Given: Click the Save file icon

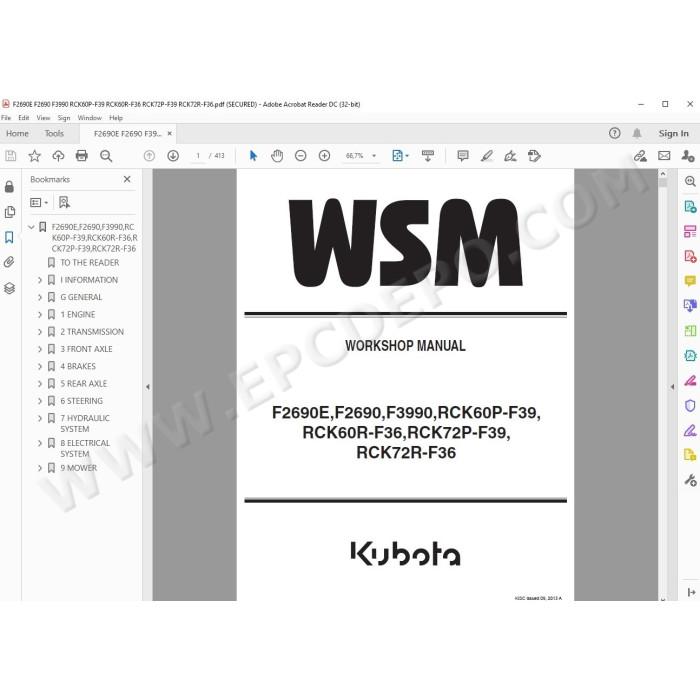Looking at the screenshot, I should pyautogui.click(x=10, y=156).
